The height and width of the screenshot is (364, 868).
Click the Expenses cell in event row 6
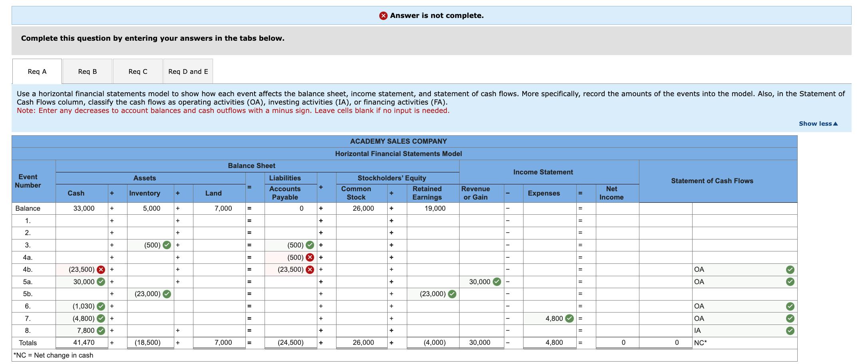point(550,307)
